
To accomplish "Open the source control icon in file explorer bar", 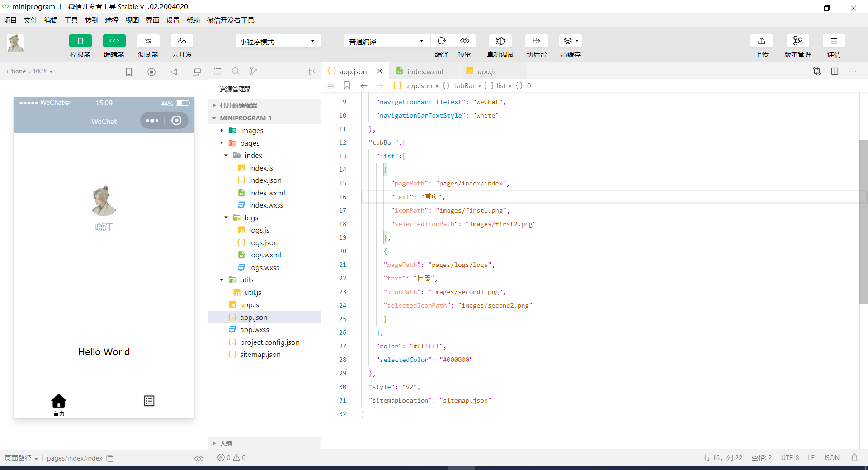I will point(253,71).
